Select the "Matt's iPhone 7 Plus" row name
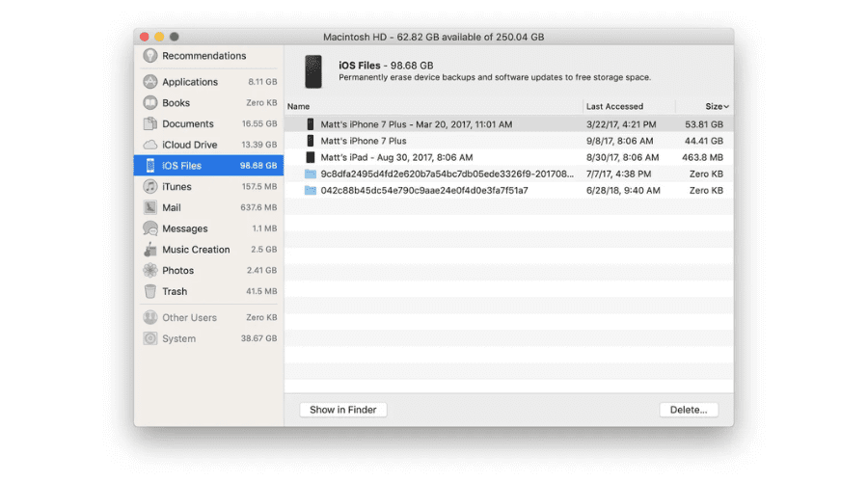The image size is (868, 482). tap(364, 141)
